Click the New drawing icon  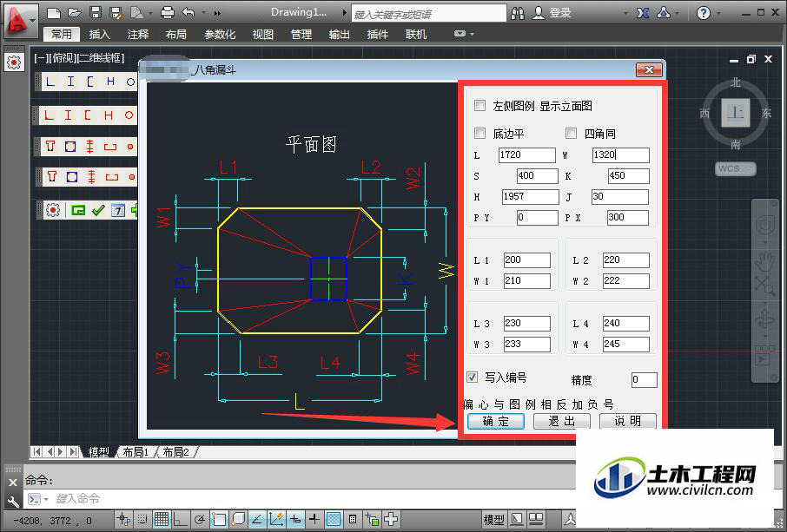coord(54,12)
